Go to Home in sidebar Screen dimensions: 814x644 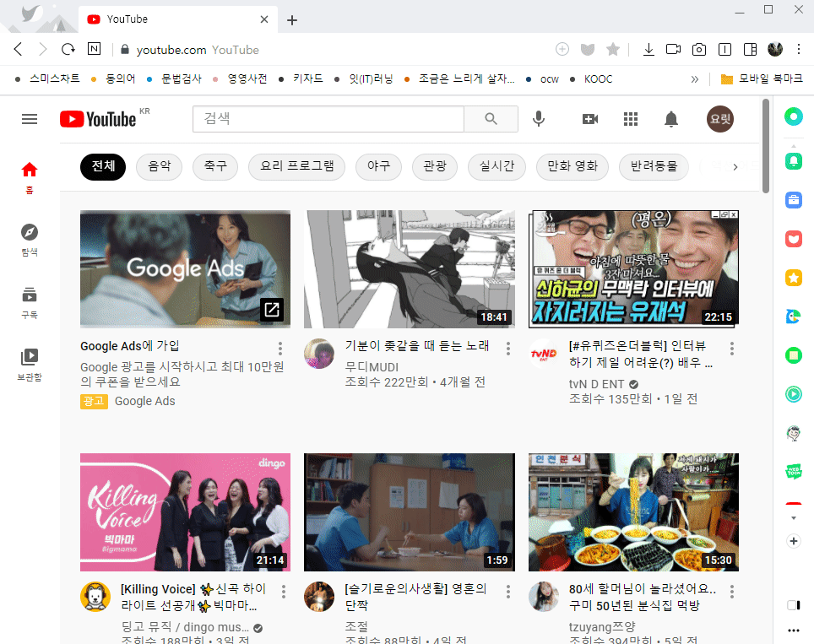pyautogui.click(x=30, y=178)
